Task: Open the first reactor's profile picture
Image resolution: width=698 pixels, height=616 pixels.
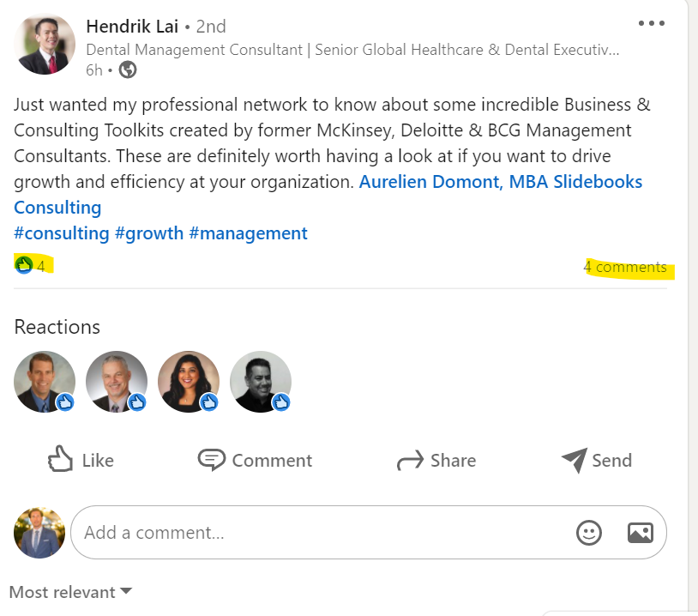Action: coord(45,382)
